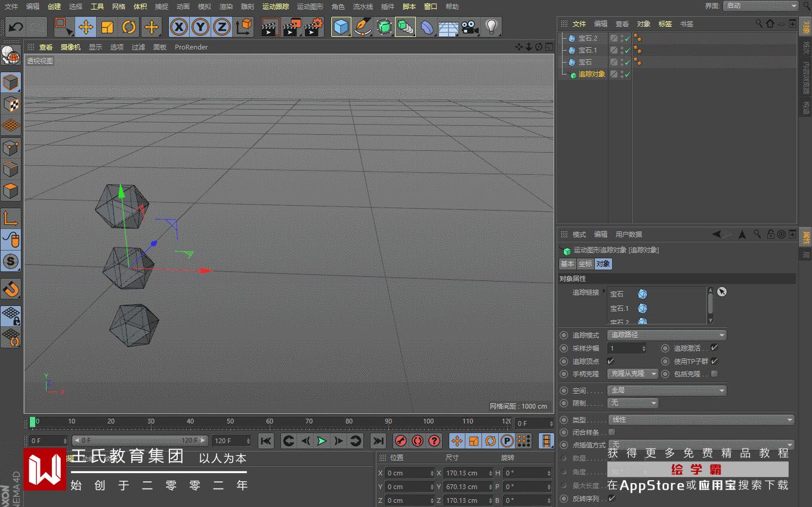Toggle the 追踪激活 checkbox
The image size is (812, 507).
click(x=714, y=348)
